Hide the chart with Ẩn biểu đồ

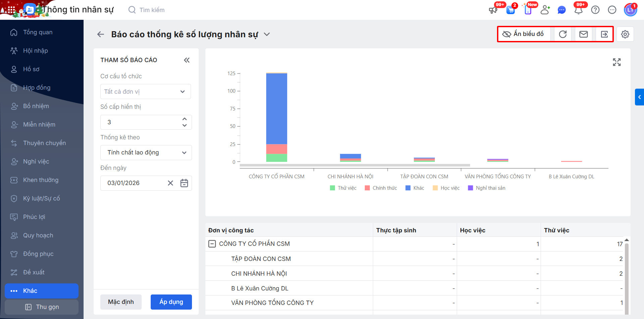click(523, 34)
